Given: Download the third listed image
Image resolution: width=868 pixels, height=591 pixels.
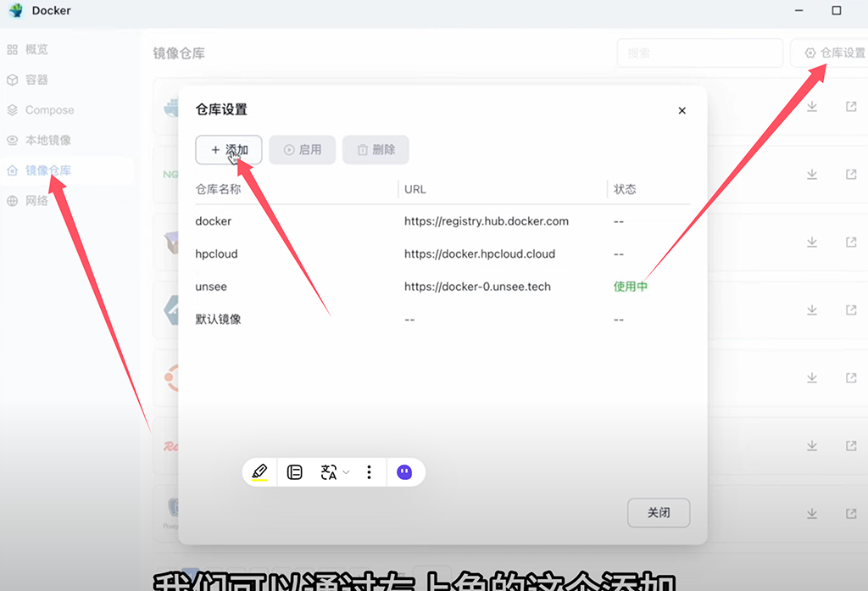Looking at the screenshot, I should [x=811, y=242].
